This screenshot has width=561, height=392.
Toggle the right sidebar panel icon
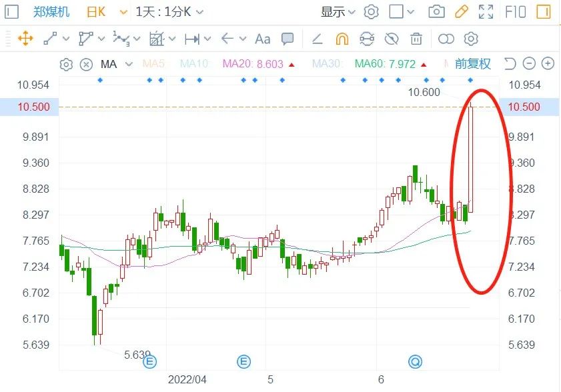12,12
